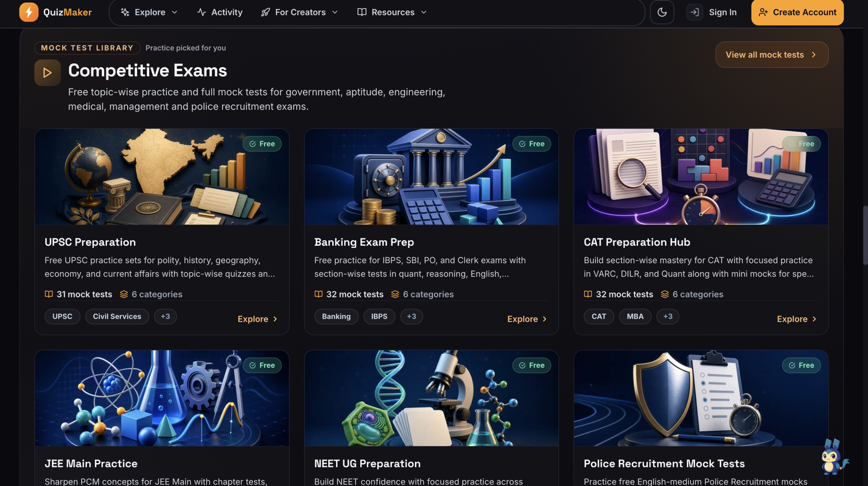Image resolution: width=868 pixels, height=486 pixels.
Task: Click Explore on Banking Exam Prep card
Action: pos(527,319)
